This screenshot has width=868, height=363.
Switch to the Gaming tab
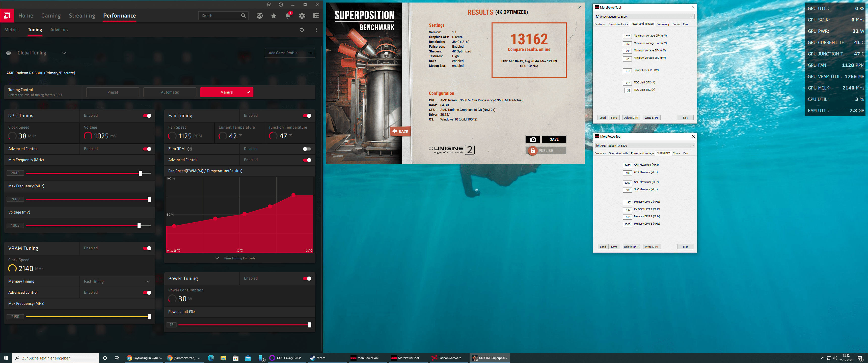tap(51, 15)
